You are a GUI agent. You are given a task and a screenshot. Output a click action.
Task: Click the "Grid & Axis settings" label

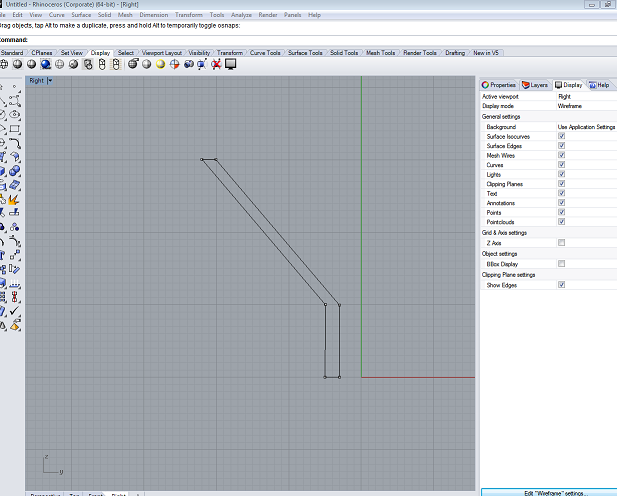[504, 233]
